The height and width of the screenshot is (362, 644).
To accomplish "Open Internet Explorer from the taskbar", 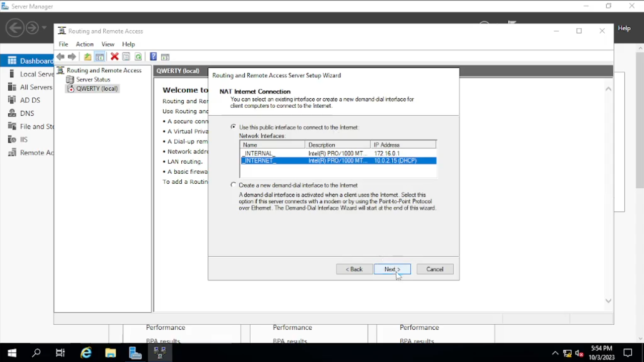I will point(86,353).
